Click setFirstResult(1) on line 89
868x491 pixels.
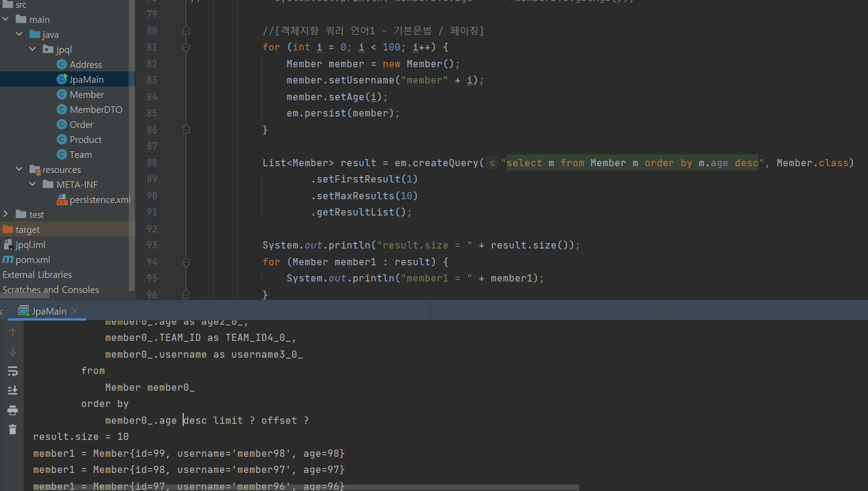coord(364,179)
